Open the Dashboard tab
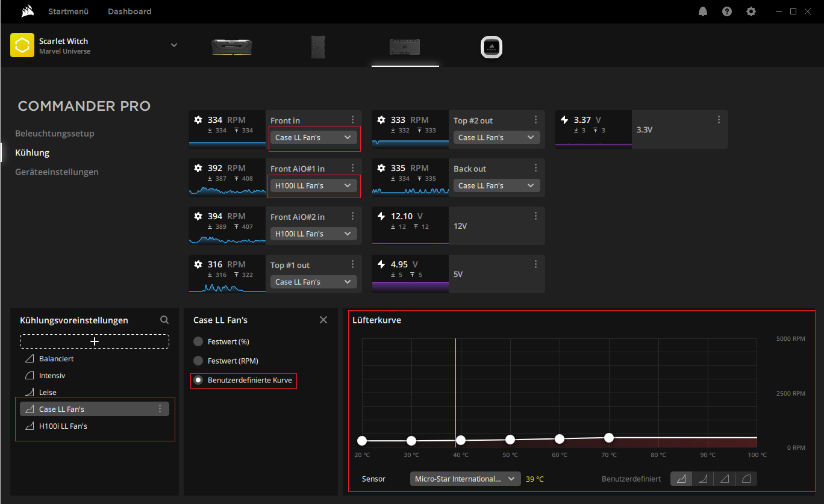Image resolution: width=824 pixels, height=504 pixels. pyautogui.click(x=130, y=11)
